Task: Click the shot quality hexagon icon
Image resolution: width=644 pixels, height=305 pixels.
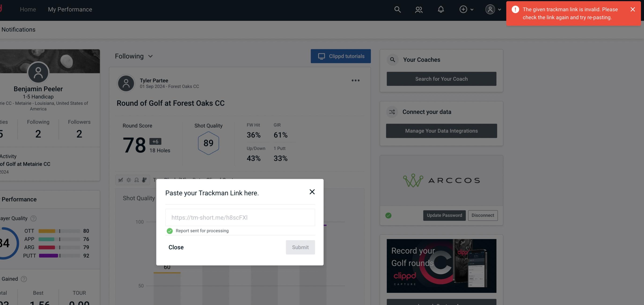Action: point(208,143)
